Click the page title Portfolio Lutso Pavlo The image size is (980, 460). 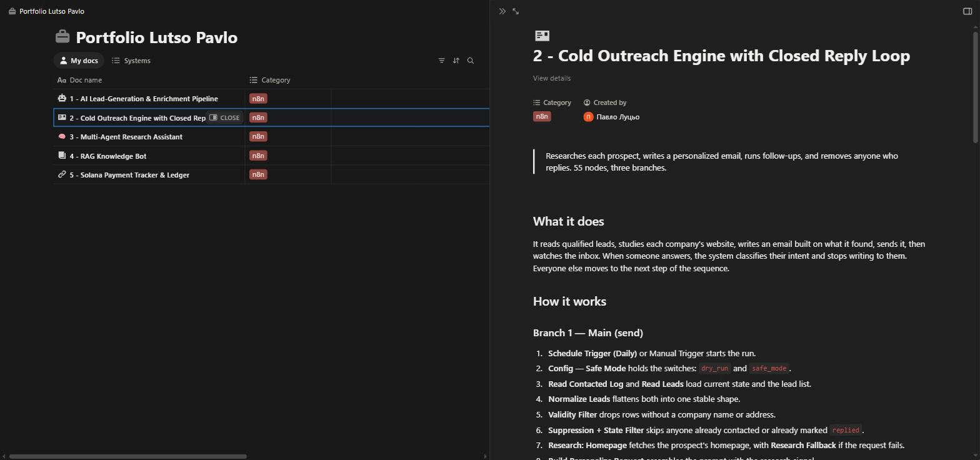point(157,37)
